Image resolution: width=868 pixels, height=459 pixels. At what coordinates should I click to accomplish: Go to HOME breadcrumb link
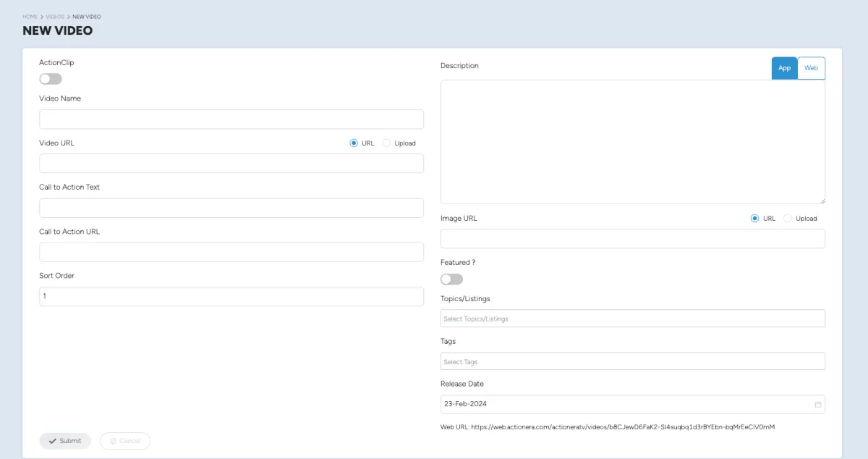point(30,16)
